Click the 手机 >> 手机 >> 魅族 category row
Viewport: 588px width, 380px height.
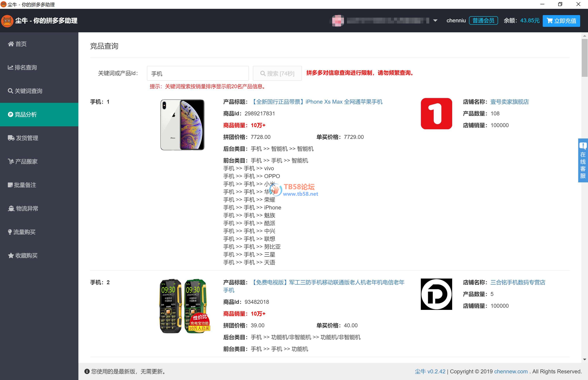(x=249, y=215)
